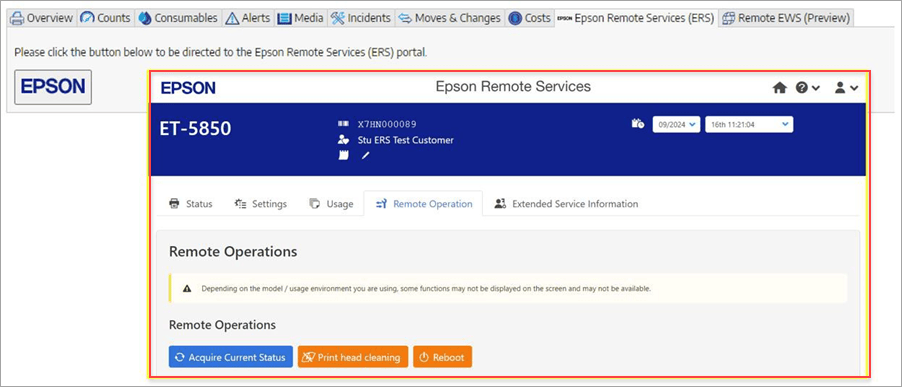
Task: Select the 09/2024 month dropdown
Action: pos(676,124)
